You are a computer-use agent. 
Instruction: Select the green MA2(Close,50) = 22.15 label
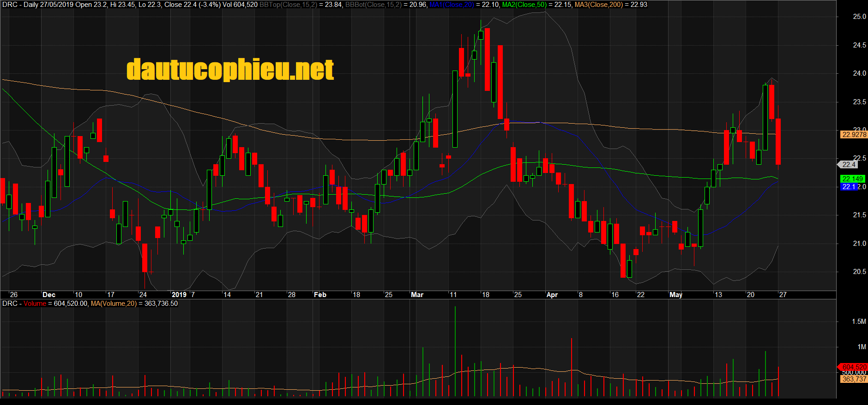coord(537,5)
